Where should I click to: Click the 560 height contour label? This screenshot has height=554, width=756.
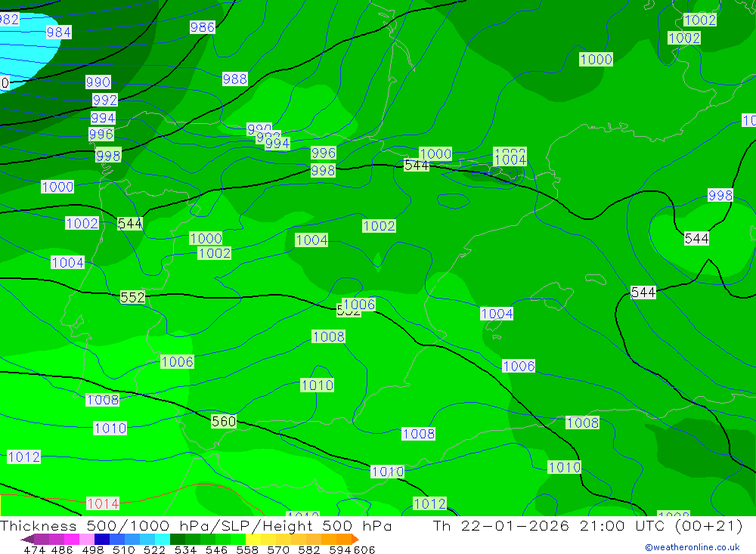coord(224,422)
